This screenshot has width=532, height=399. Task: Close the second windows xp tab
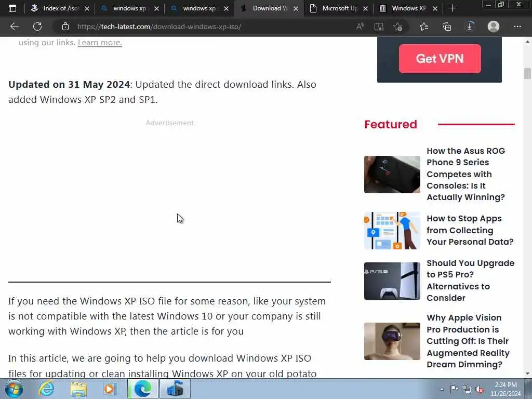227,8
